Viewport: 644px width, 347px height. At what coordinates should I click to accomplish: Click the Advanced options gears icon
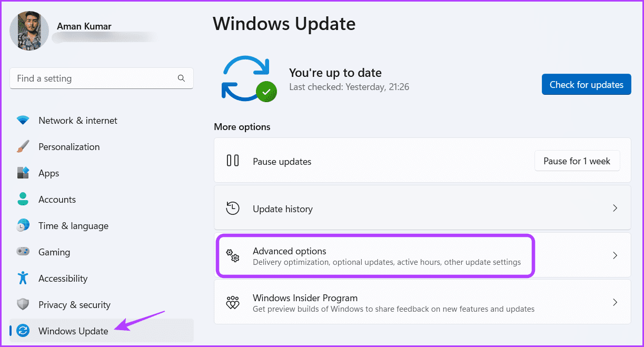point(233,255)
